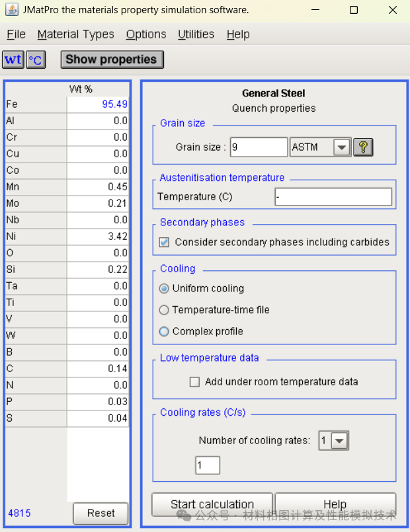Close the JMatPro window

(393, 10)
